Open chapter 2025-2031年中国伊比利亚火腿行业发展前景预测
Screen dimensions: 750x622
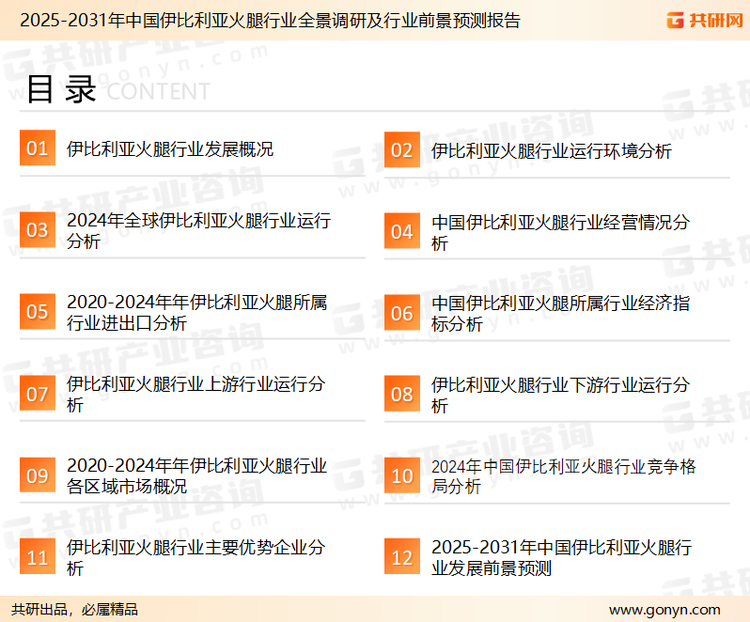click(562, 557)
